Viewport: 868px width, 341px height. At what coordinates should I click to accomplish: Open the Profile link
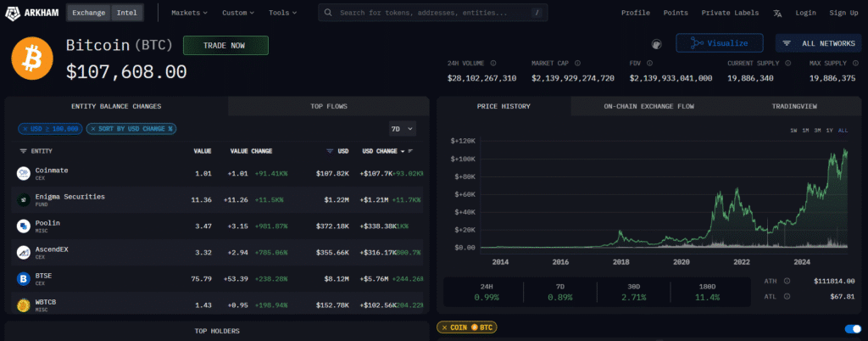636,13
